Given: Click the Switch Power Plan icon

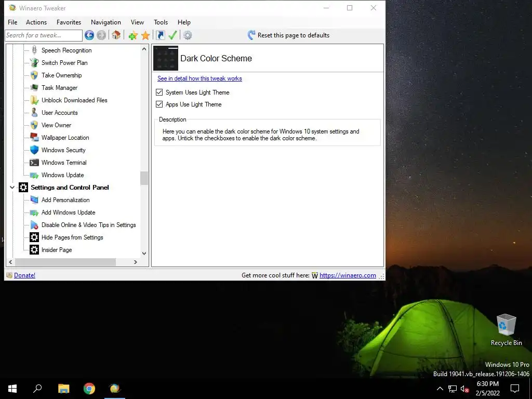Looking at the screenshot, I should (x=34, y=63).
